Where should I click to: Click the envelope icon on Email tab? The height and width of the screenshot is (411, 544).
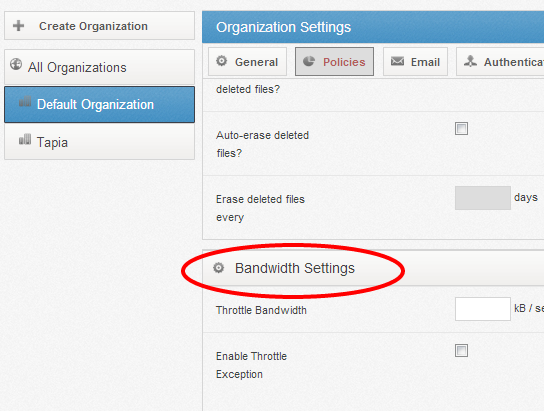397,61
